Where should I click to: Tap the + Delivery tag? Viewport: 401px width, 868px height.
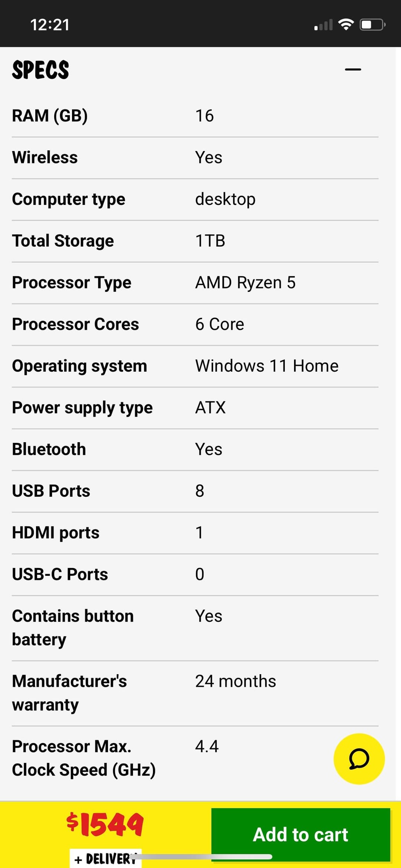pos(105,858)
